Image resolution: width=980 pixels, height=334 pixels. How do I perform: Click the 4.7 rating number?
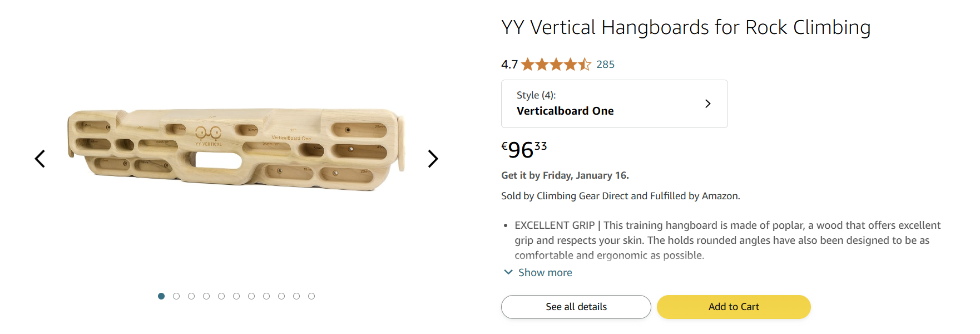click(509, 65)
